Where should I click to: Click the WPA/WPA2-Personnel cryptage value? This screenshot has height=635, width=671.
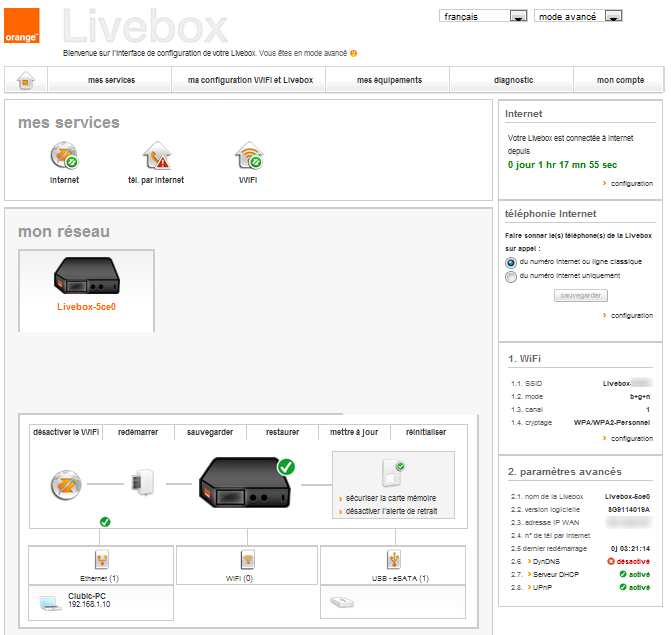[x=612, y=422]
